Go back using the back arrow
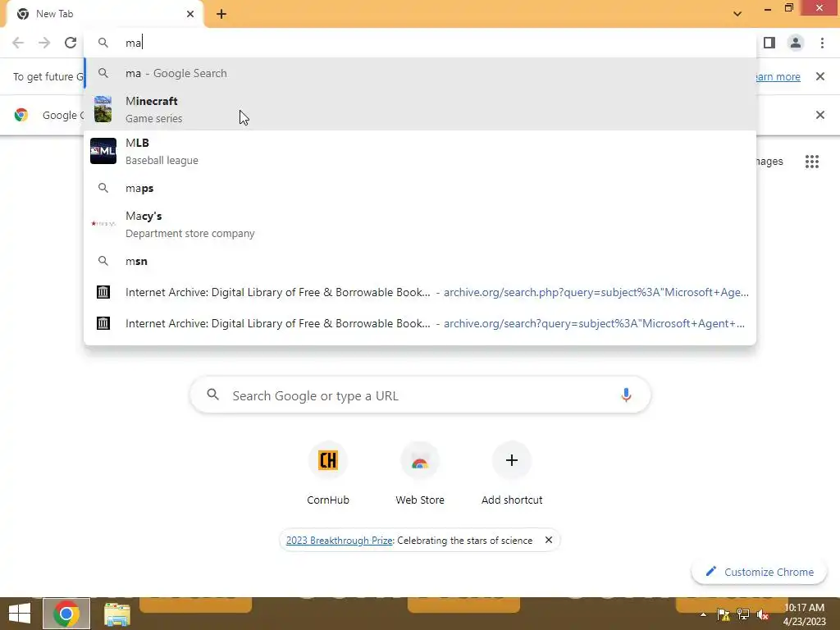This screenshot has height=630, width=840. (x=18, y=43)
